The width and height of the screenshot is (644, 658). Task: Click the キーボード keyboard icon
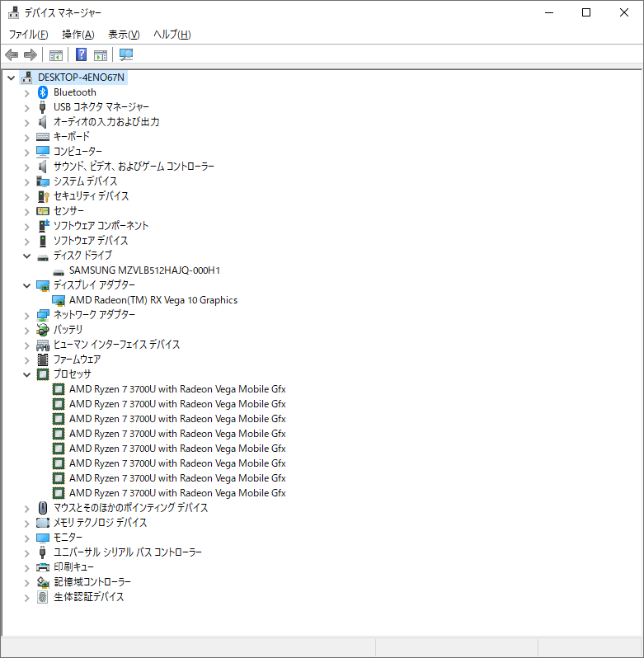click(x=42, y=137)
